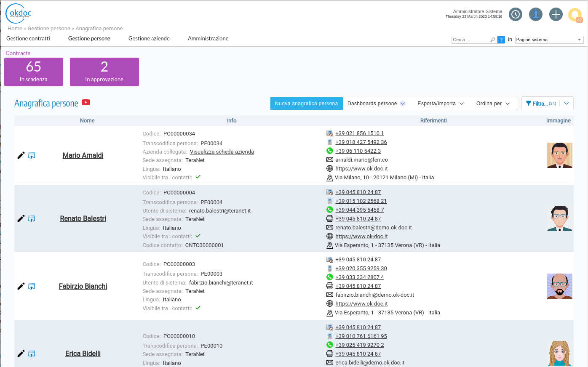Expand the Dashboards persone dropdown
This screenshot has height=367, width=588.
(376, 103)
